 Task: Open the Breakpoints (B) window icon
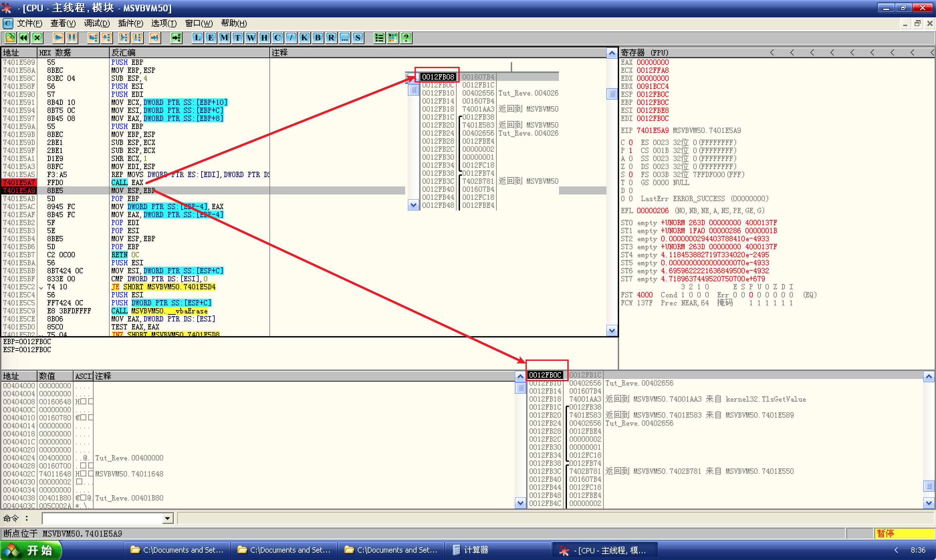(x=318, y=38)
